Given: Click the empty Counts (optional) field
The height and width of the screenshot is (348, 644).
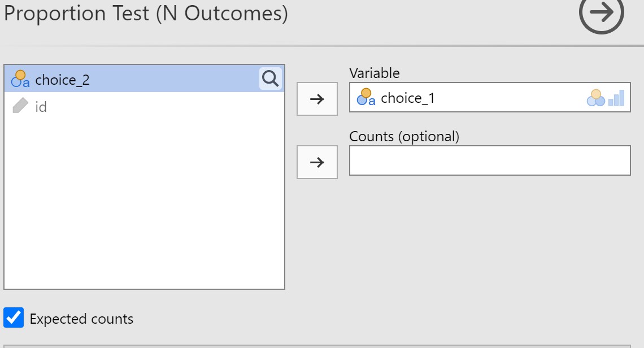Looking at the screenshot, I should coord(489,161).
